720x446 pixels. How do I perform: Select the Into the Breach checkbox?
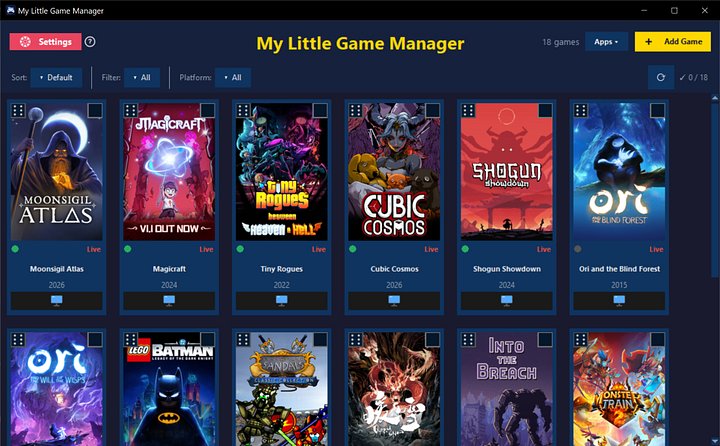click(x=545, y=340)
